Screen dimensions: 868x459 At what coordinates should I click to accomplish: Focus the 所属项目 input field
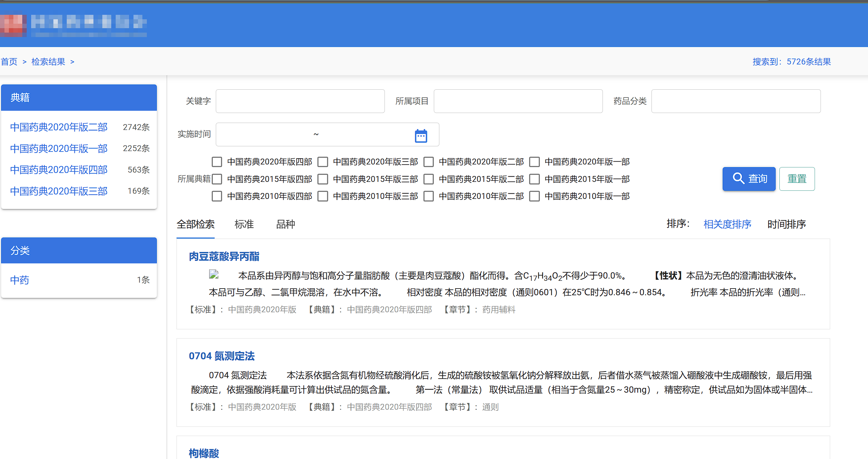(x=518, y=101)
